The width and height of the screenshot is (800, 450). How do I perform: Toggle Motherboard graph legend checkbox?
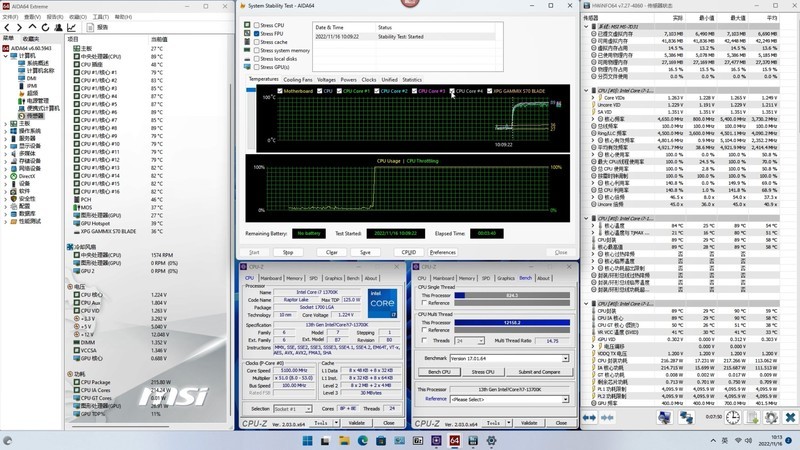280,91
